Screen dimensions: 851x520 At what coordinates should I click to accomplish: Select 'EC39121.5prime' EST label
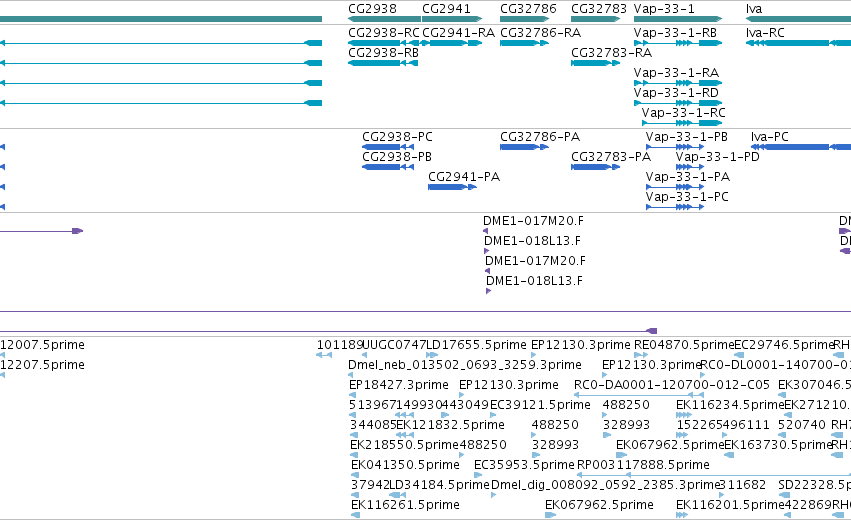[x=540, y=405]
